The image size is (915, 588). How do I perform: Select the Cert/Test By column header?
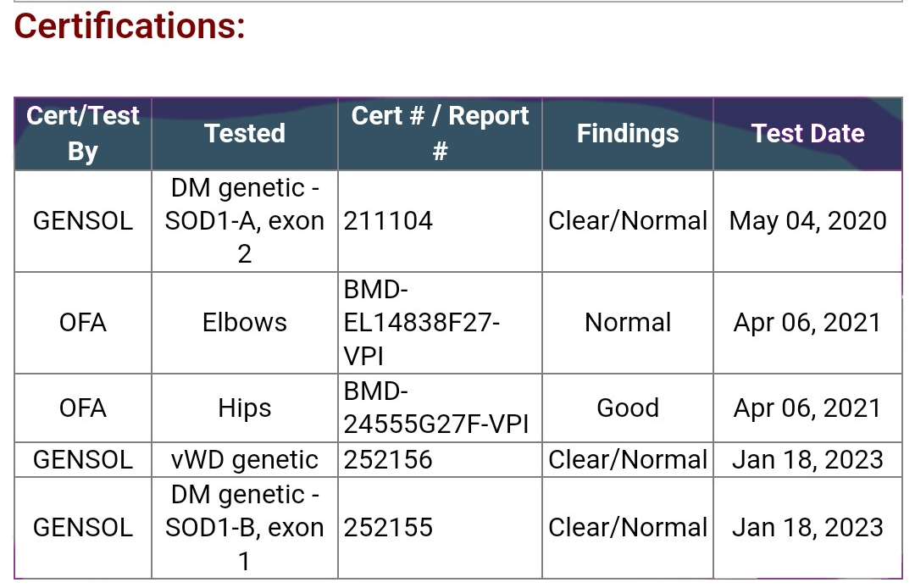pos(83,134)
